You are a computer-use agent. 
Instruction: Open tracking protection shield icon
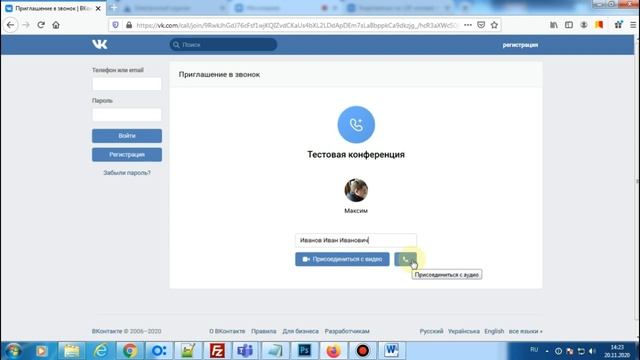116,25
